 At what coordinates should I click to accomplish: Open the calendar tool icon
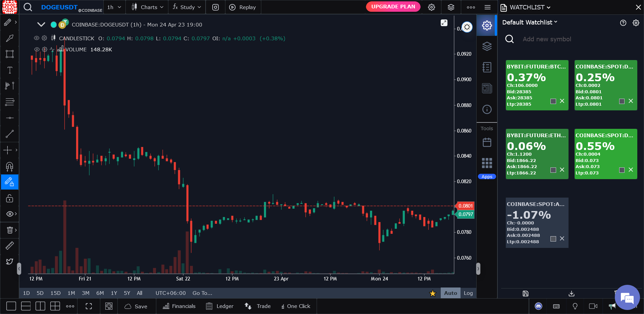coord(487,142)
